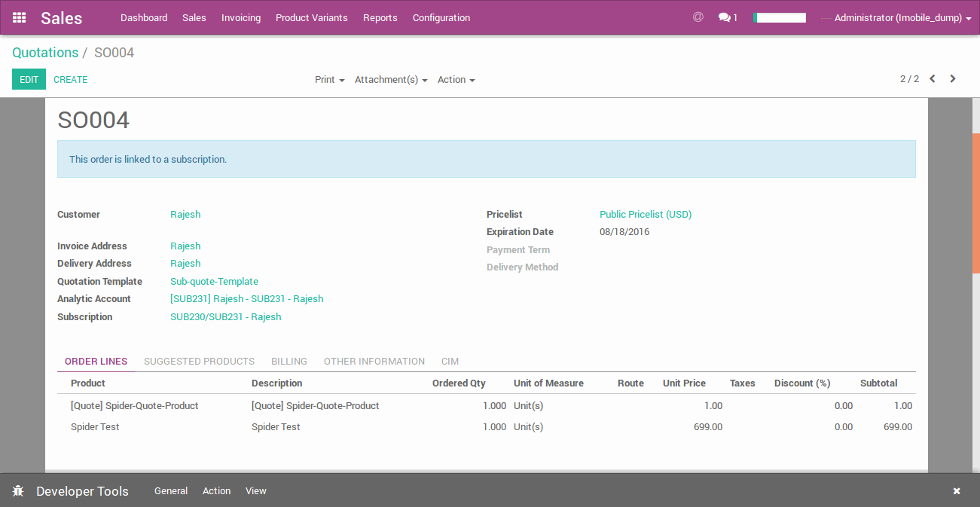Close the Developer Tools bar
The width and height of the screenshot is (980, 507).
pos(957,491)
